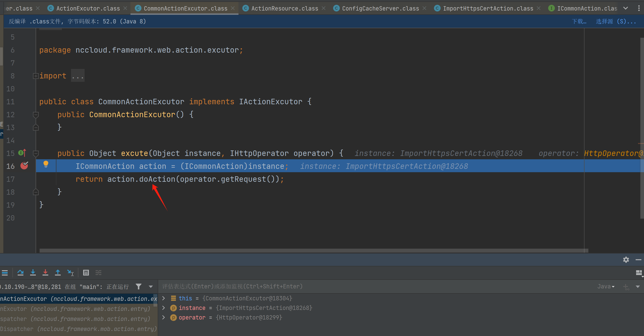Open the thread selector dropdown arrow
Viewport: 644px width, 336px height.
click(x=151, y=287)
